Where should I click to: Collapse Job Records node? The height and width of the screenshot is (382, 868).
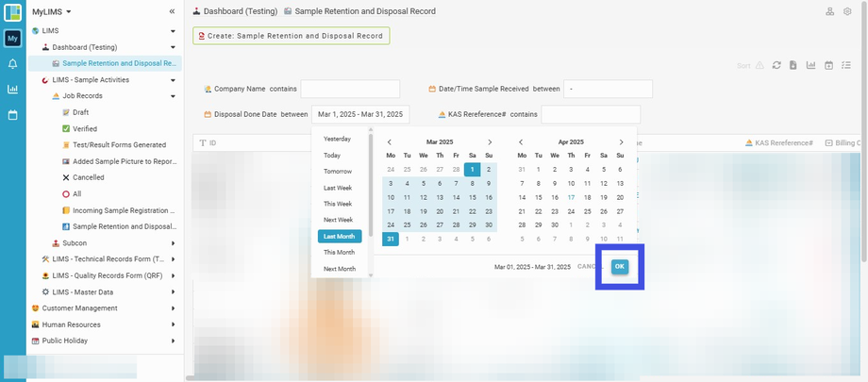pos(173,96)
